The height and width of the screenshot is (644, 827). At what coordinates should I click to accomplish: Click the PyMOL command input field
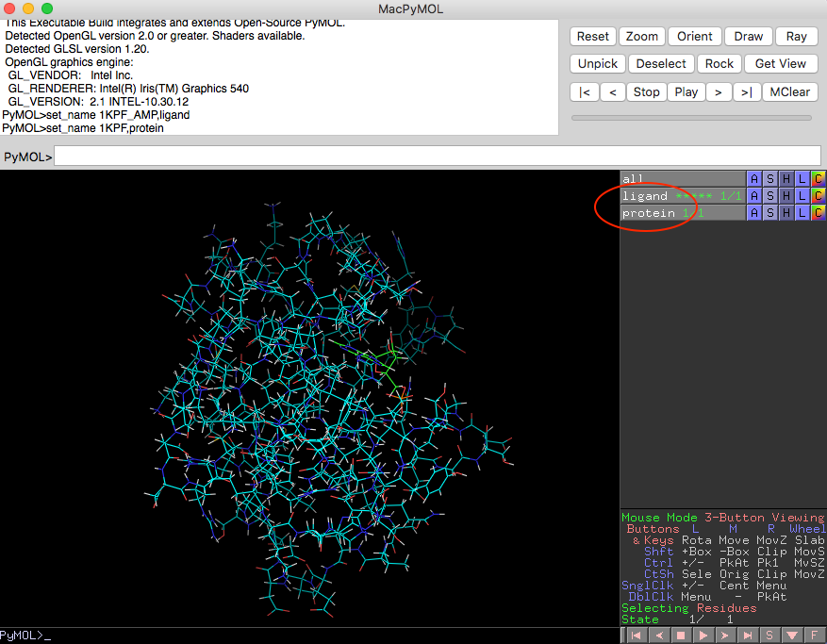click(x=438, y=157)
